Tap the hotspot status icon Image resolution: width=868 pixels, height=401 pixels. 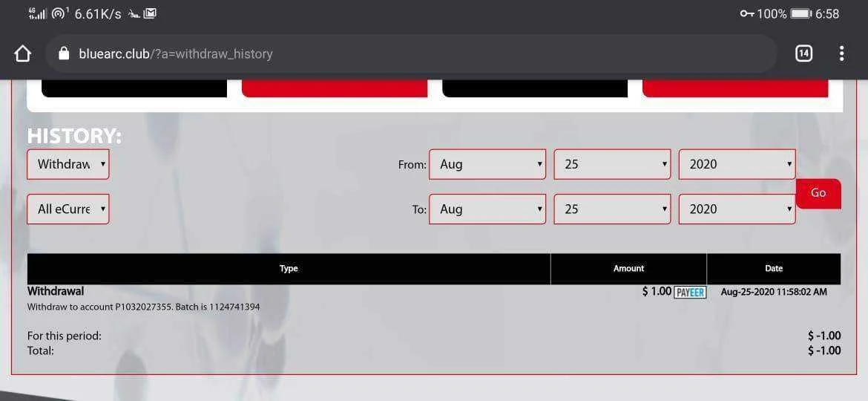click(60, 13)
